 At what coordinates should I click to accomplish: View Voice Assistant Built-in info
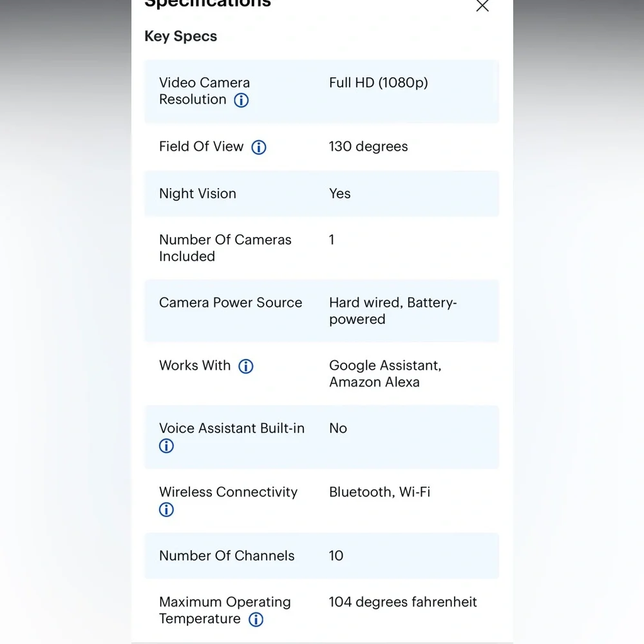166,446
